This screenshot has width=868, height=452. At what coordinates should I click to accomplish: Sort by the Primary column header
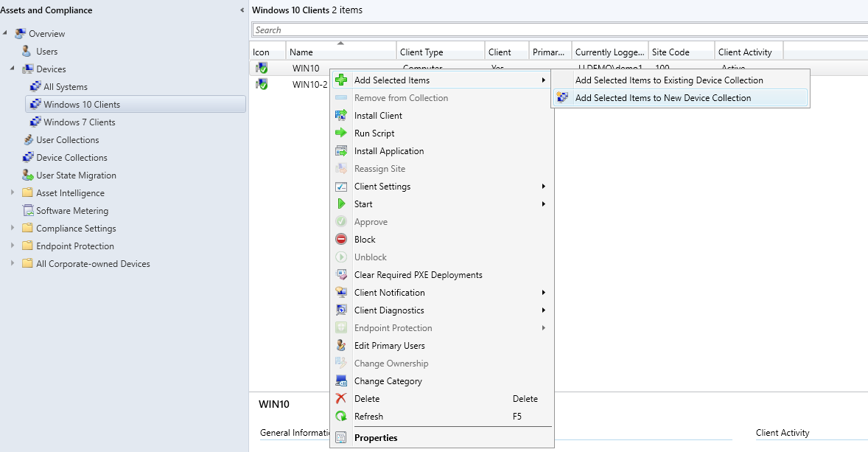pos(550,52)
